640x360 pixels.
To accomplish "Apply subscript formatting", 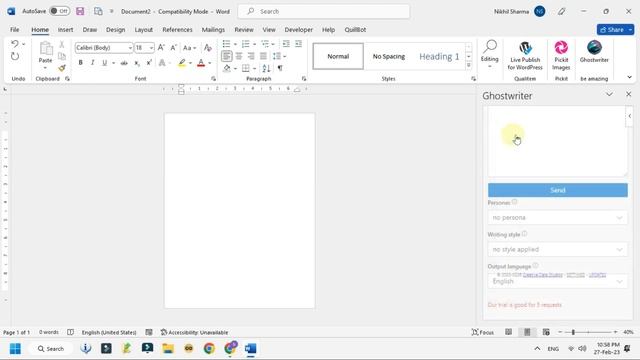I will (x=137, y=63).
